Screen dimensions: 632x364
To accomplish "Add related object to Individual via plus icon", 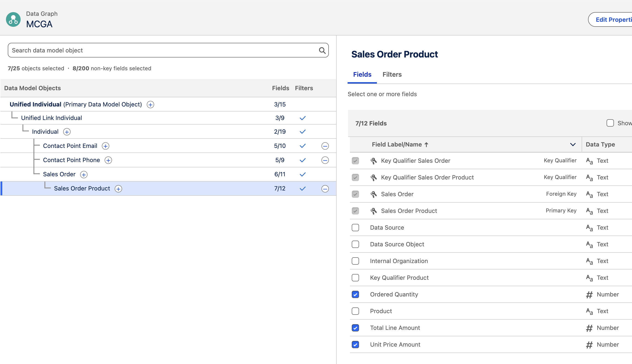I will [67, 132].
